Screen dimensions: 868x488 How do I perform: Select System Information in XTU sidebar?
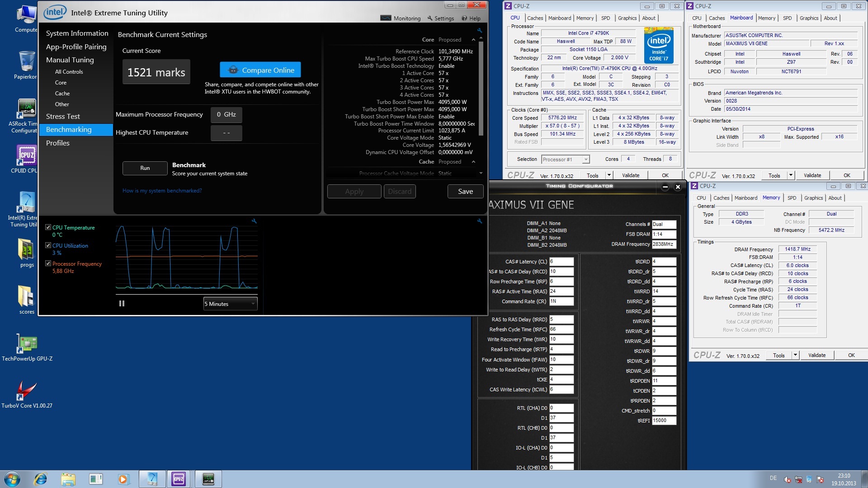77,33
